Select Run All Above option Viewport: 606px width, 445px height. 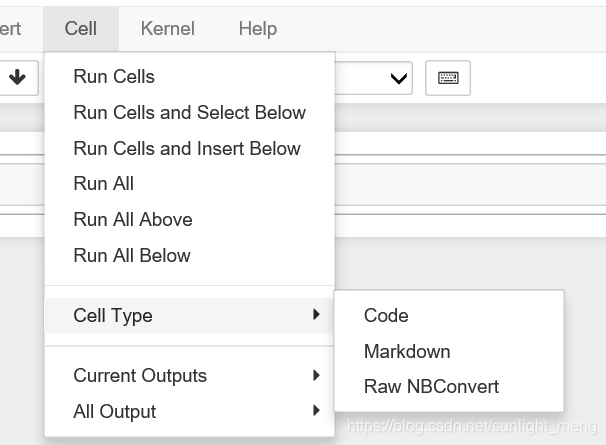(132, 220)
